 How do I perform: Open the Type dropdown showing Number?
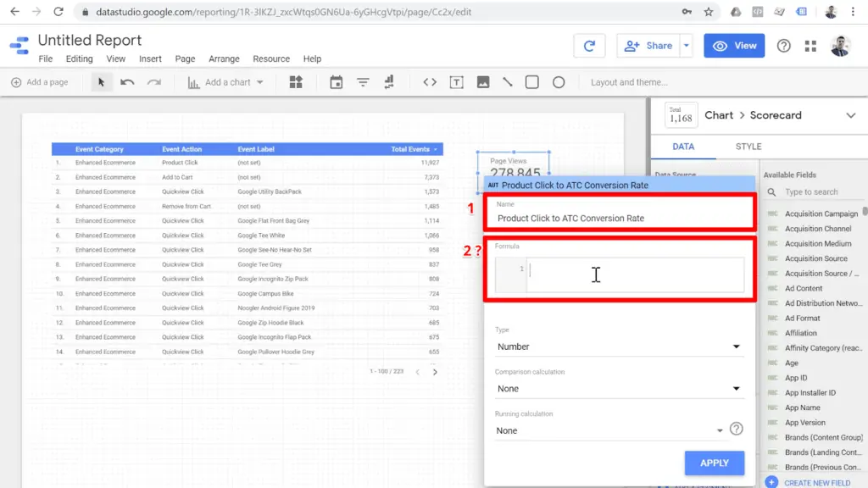pos(619,347)
